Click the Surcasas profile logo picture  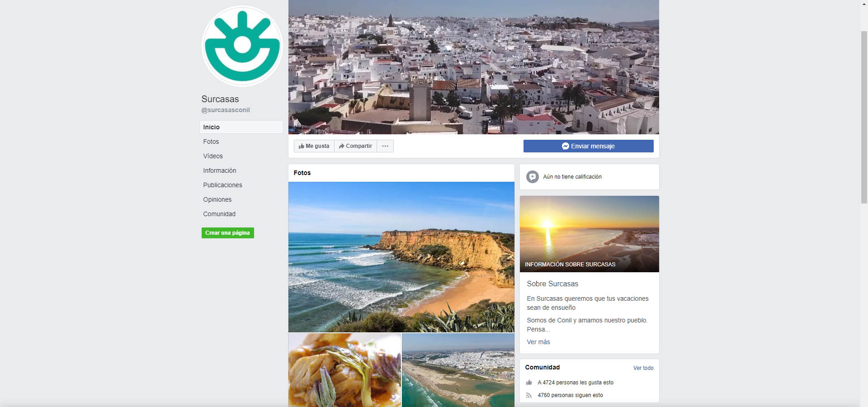pyautogui.click(x=242, y=46)
